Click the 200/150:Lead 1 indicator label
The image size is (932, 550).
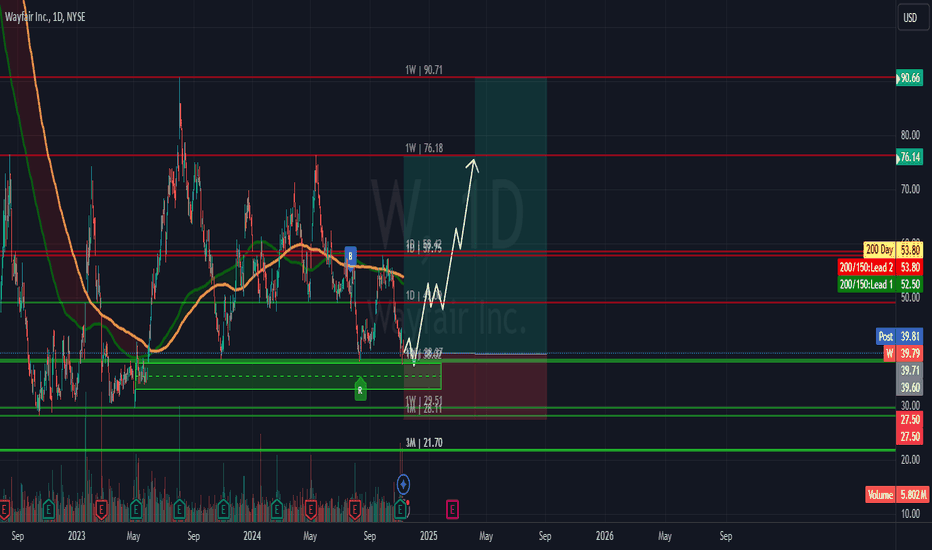(880, 284)
